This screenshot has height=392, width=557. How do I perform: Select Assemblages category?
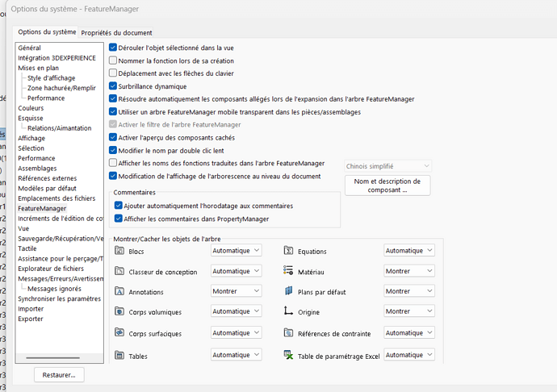[37, 168]
